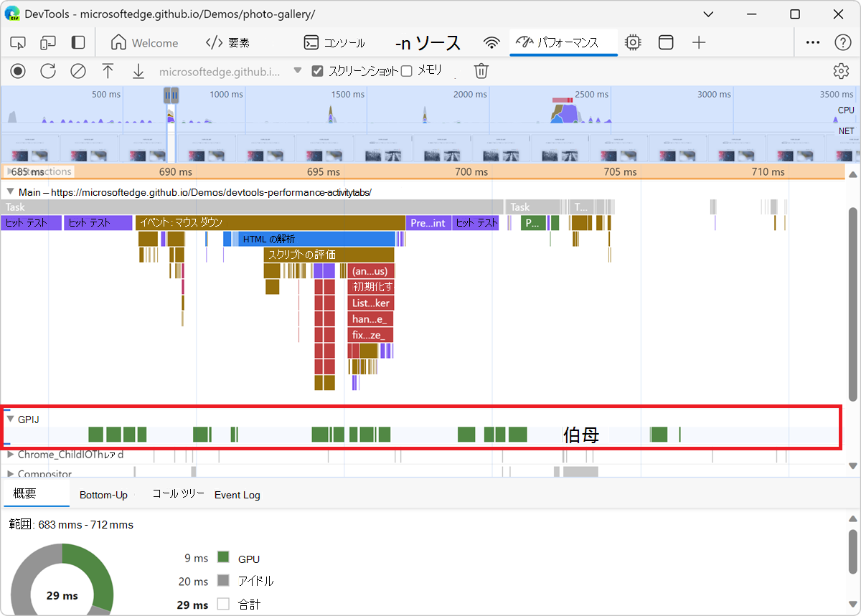Open the performance capture settings gear
This screenshot has height=616, width=861.
point(841,71)
